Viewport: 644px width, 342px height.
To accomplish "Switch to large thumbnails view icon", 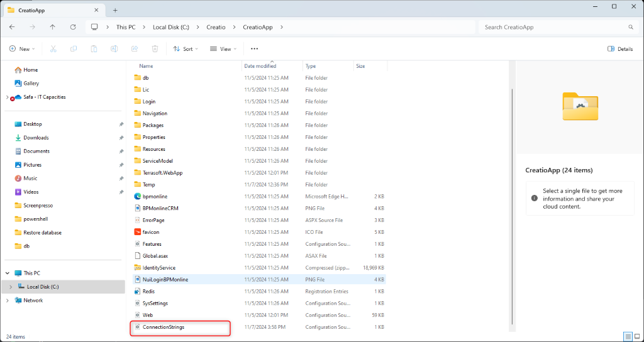I will pos(637,337).
